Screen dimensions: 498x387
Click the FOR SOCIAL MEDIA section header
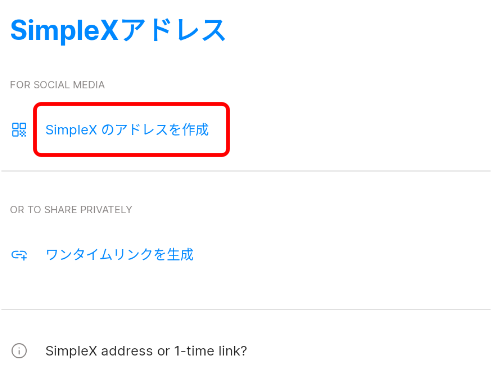[x=57, y=85]
